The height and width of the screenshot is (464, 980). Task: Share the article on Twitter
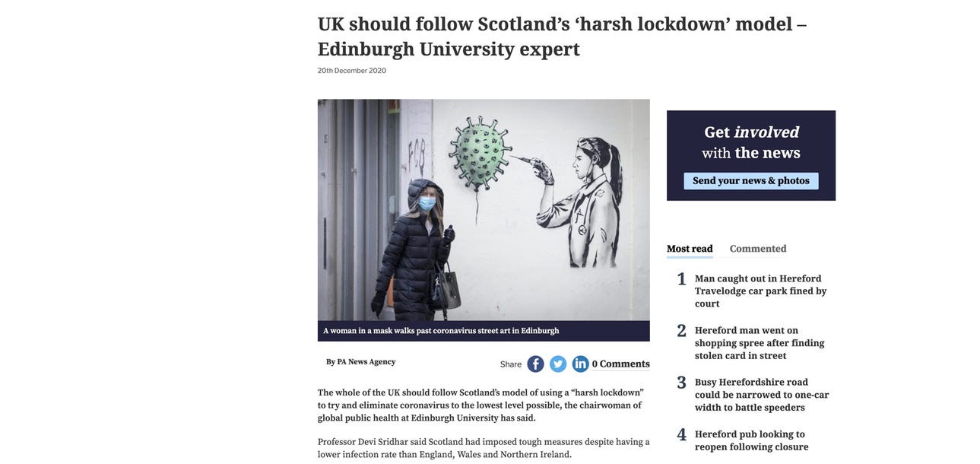558,364
